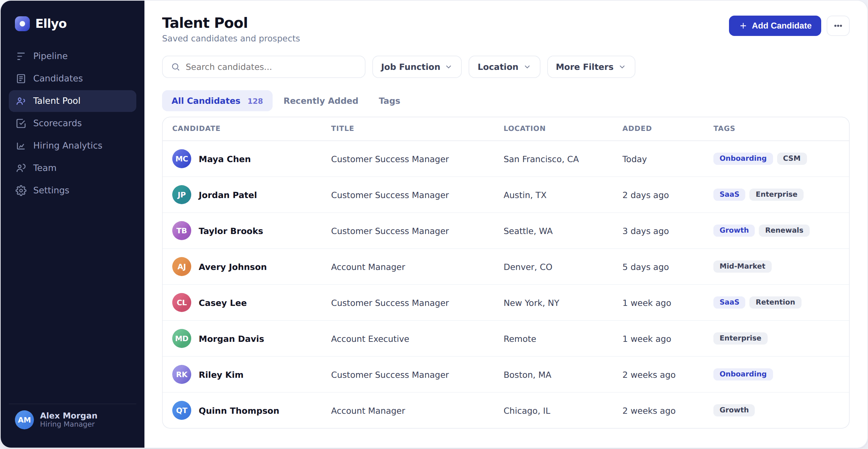Click the TAGS column header
The height and width of the screenshot is (449, 868).
point(724,129)
